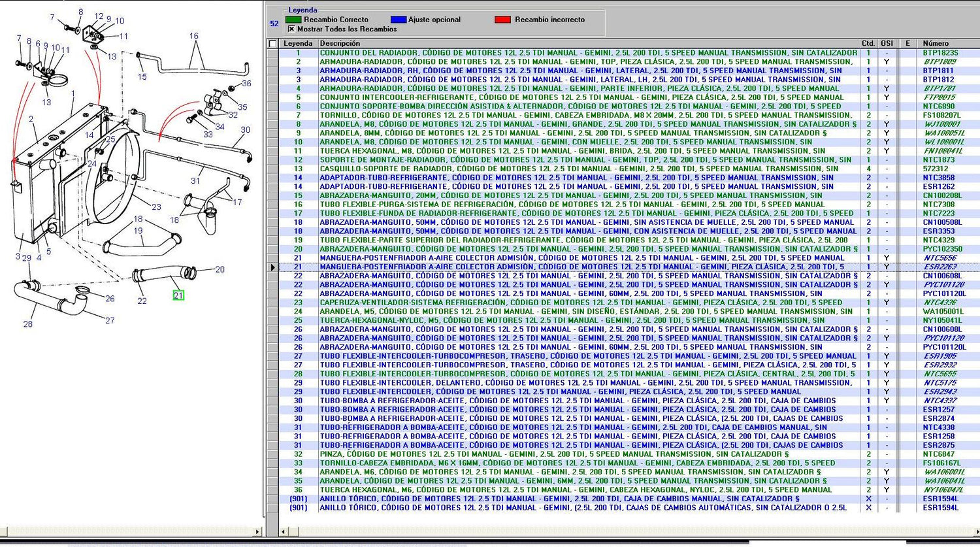
Task: Select the highlighted callout 21 in the diagram
Action: pyautogui.click(x=178, y=295)
